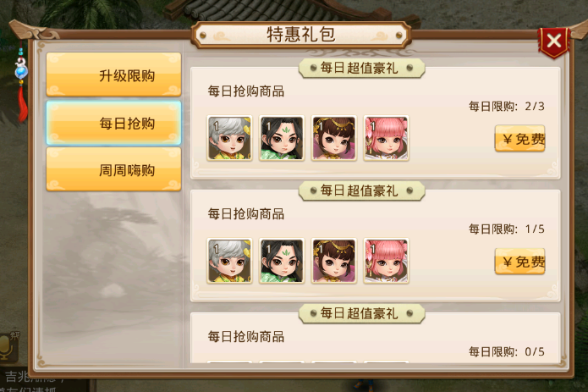The height and width of the screenshot is (392, 588).
Task: Select white-haired character icon in second pack
Action: pyautogui.click(x=229, y=261)
